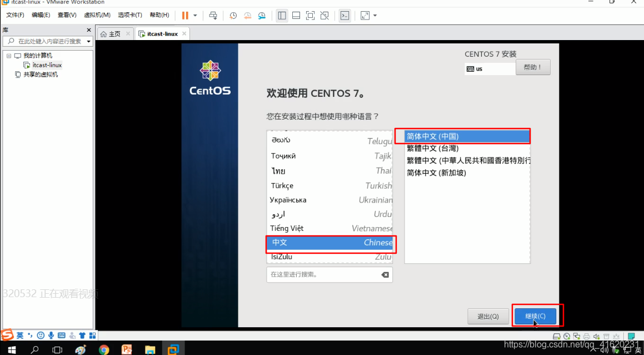Open the library search dropdown arrow
Screen dimensions: 644x355
pos(89,42)
